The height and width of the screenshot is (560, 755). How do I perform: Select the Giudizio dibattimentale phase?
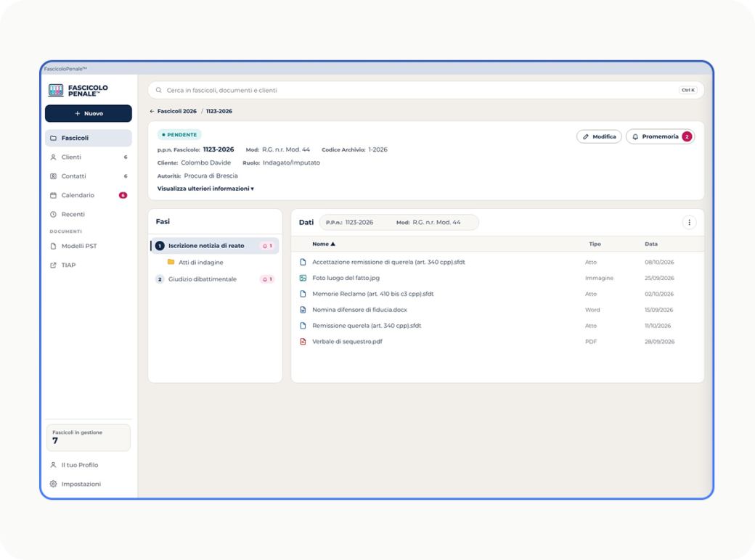click(215, 279)
